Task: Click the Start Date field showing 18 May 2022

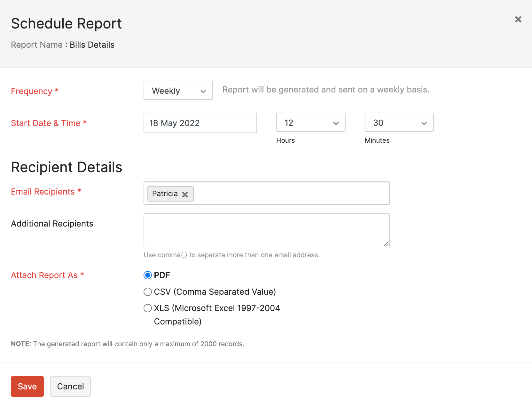Action: coord(200,123)
